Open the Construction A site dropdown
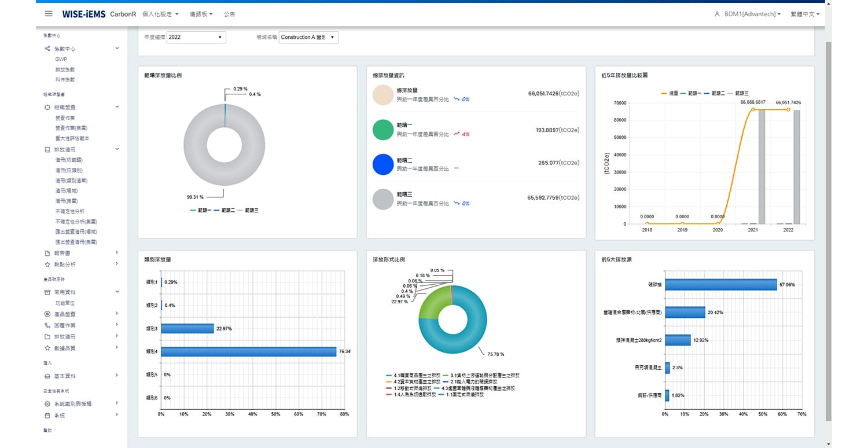This screenshot has height=448, width=868. [x=308, y=37]
